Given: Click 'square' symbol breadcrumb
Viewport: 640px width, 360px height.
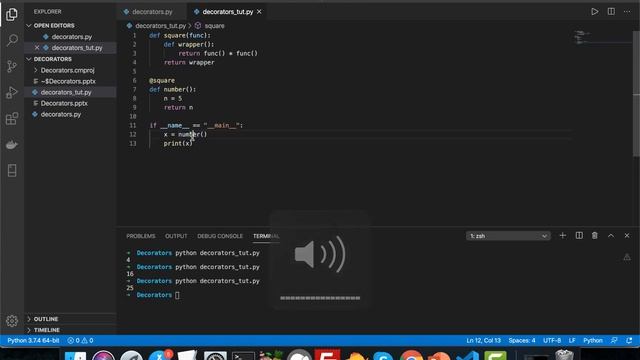Looking at the screenshot, I should click(214, 26).
